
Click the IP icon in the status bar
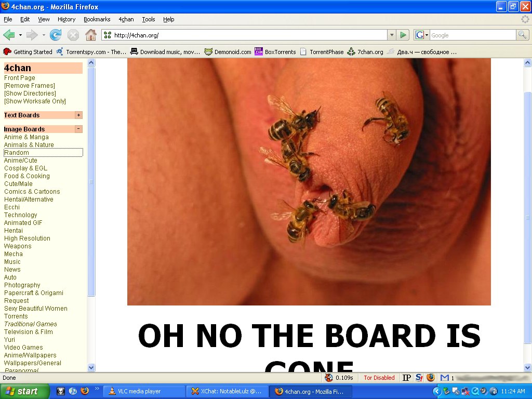(407, 378)
